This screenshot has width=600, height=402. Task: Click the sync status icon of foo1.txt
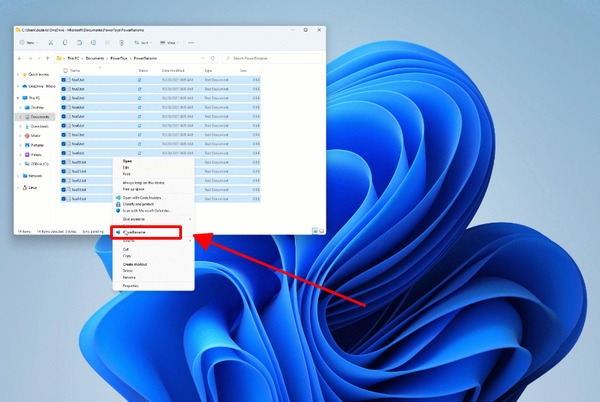[140, 80]
